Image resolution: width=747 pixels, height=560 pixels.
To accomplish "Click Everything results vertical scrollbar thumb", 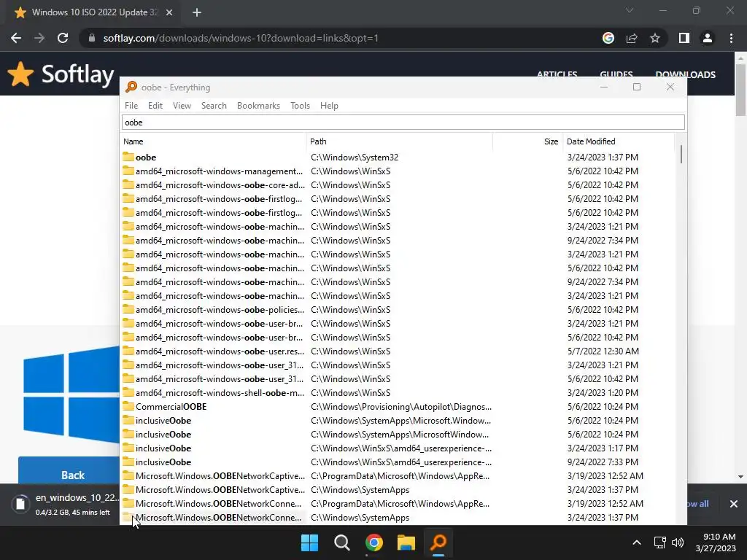I will (x=681, y=155).
